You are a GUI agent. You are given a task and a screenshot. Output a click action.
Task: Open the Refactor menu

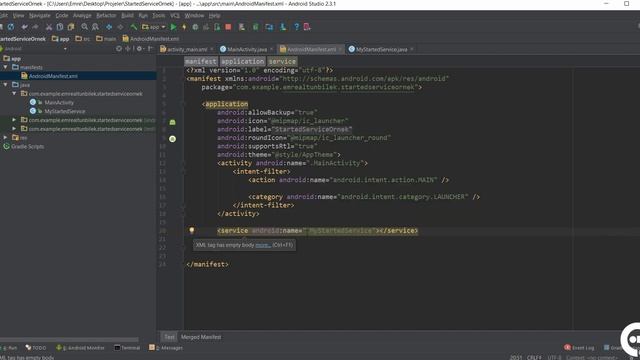(106, 16)
